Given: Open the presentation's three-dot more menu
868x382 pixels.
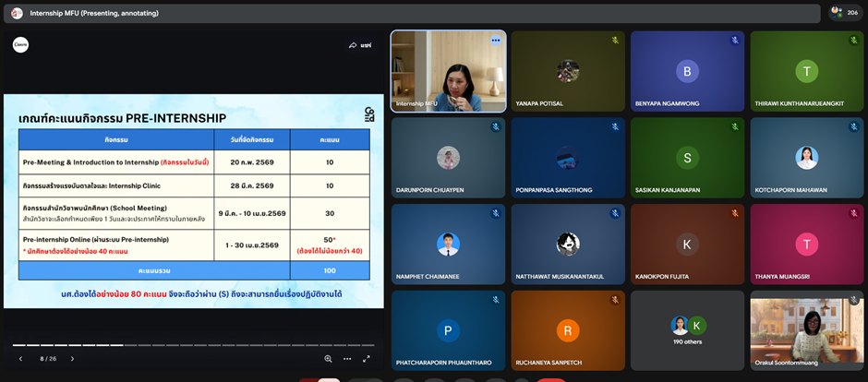Looking at the screenshot, I should click(347, 358).
